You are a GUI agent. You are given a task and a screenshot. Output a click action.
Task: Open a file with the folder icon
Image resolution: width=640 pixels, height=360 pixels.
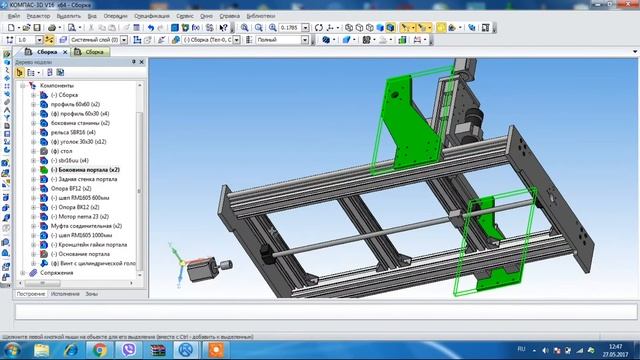(26, 28)
